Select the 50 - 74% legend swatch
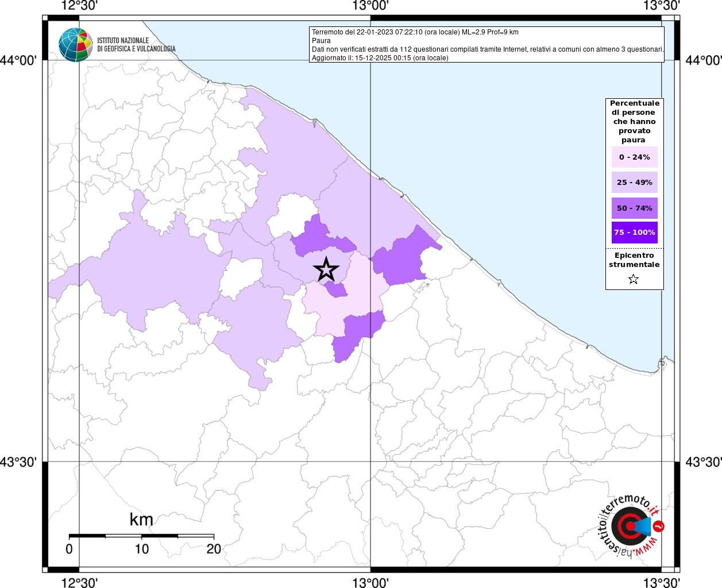722x588 pixels. click(x=634, y=208)
